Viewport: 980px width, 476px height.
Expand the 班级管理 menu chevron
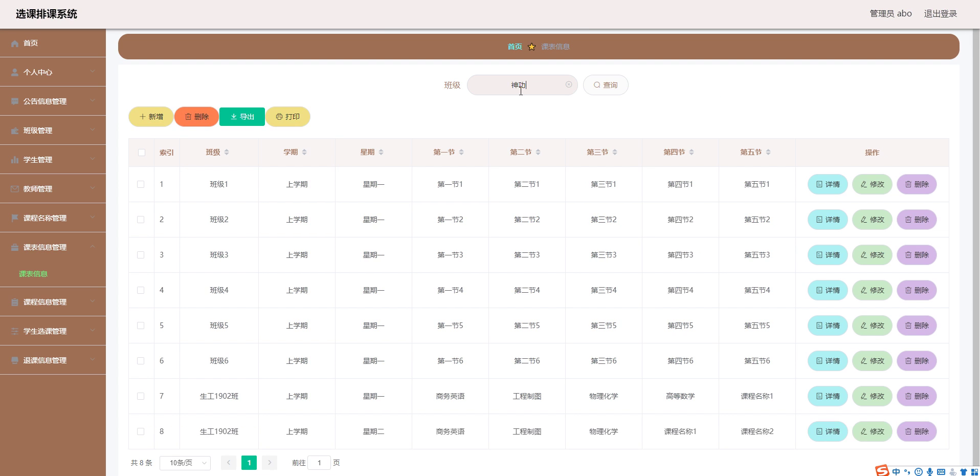point(93,130)
